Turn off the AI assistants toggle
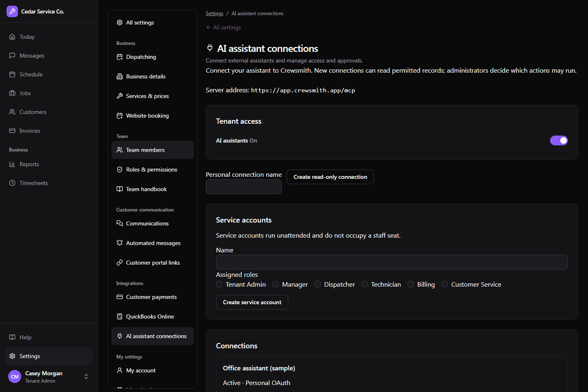 [x=559, y=140]
